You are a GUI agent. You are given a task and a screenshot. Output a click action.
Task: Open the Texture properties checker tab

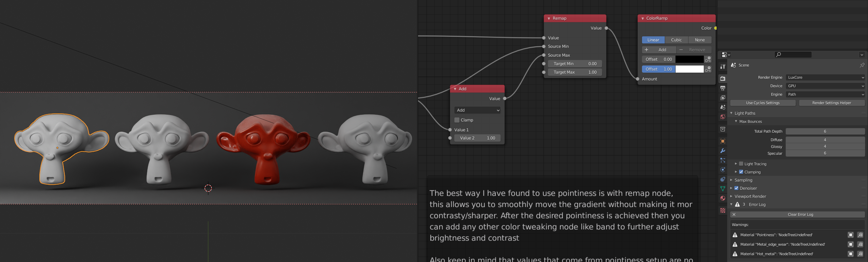click(723, 210)
